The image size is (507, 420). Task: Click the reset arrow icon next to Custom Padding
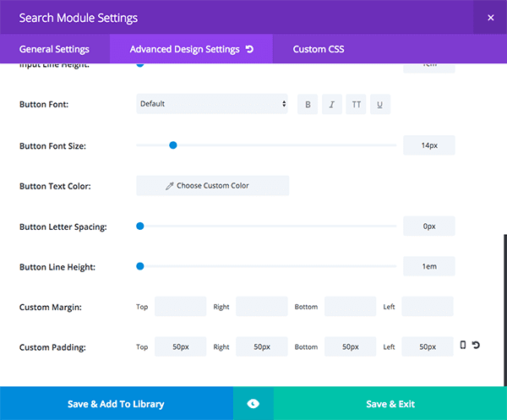pos(476,345)
